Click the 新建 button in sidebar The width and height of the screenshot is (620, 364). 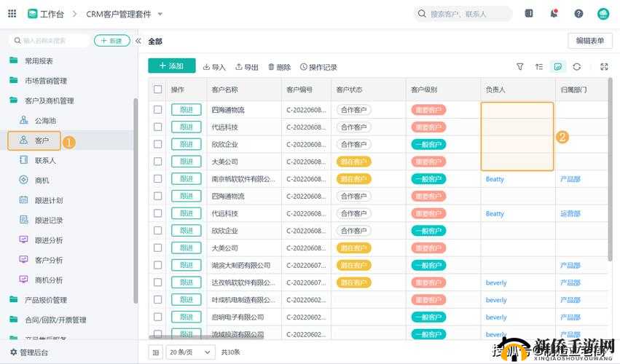coord(112,41)
